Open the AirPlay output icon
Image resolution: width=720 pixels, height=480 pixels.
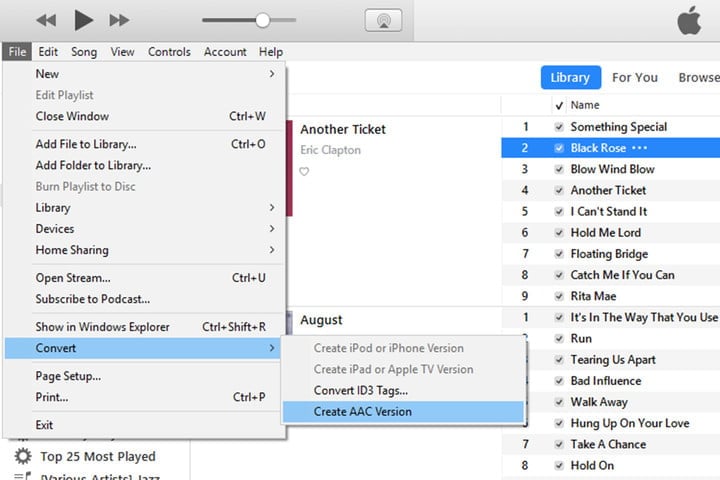coord(383,20)
